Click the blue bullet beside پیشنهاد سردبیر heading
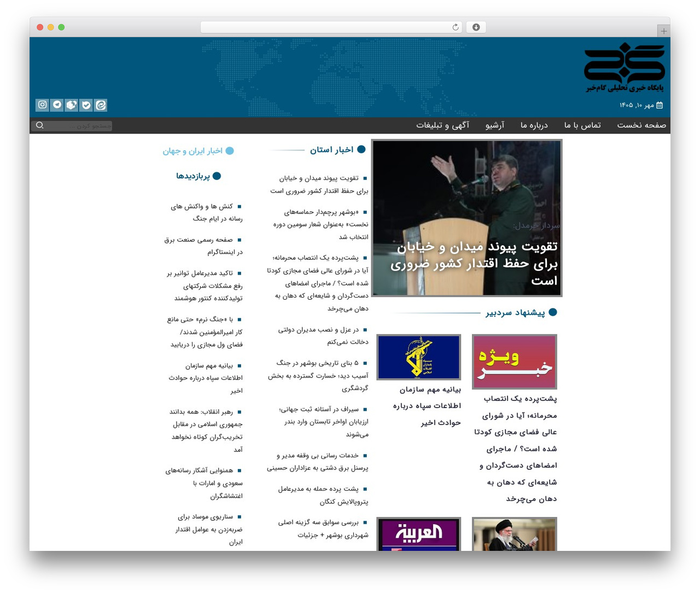Image resolution: width=700 pixels, height=593 pixels. coord(553,312)
